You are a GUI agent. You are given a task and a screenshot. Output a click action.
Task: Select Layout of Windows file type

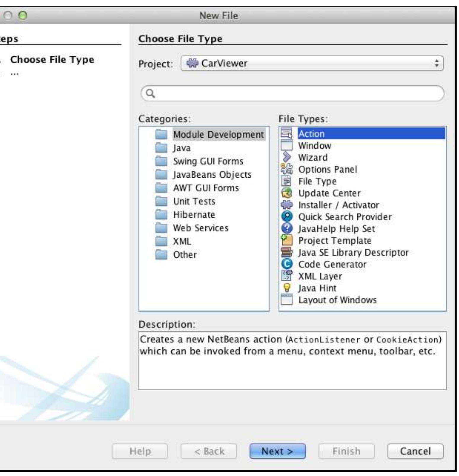coord(337,300)
